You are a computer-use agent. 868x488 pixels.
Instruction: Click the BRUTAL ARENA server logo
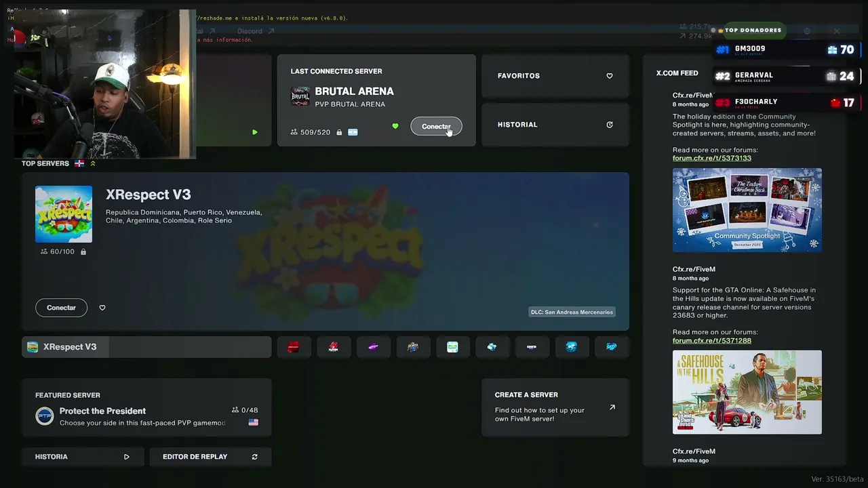[300, 96]
